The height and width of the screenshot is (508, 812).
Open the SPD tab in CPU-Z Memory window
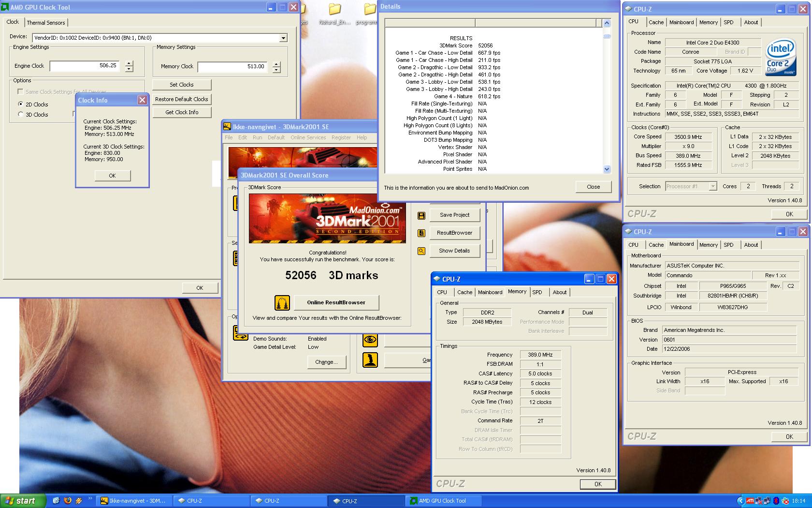(537, 292)
